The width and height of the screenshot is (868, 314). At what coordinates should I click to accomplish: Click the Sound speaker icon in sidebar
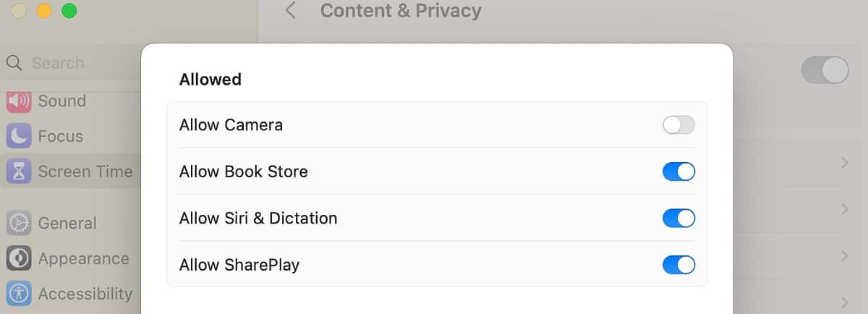point(19,101)
